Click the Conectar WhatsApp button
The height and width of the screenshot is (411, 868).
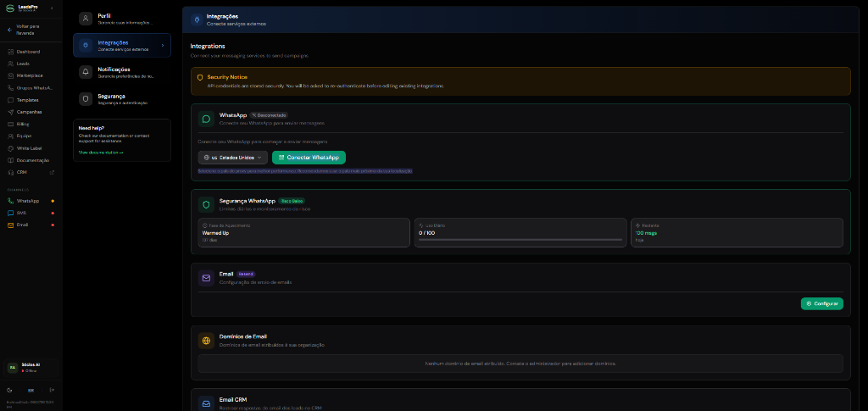point(309,158)
